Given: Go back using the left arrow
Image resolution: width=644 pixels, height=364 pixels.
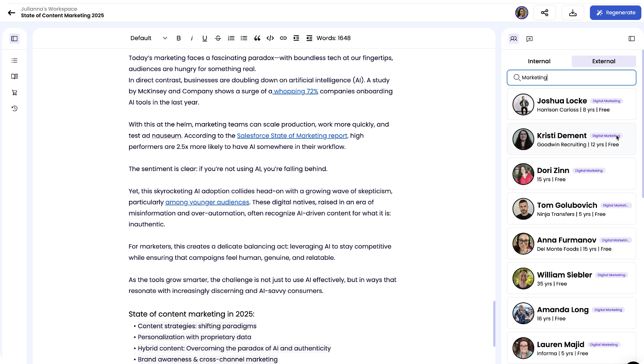Looking at the screenshot, I should (12, 12).
